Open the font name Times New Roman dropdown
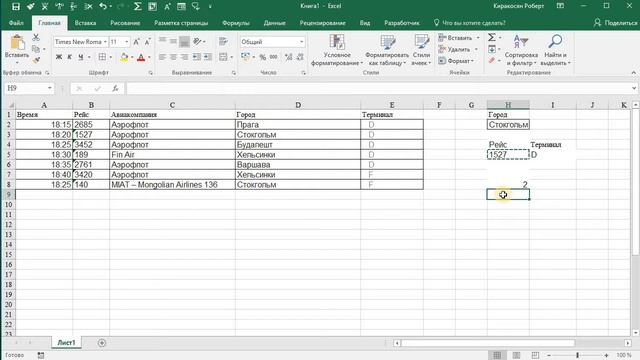 [x=105, y=42]
